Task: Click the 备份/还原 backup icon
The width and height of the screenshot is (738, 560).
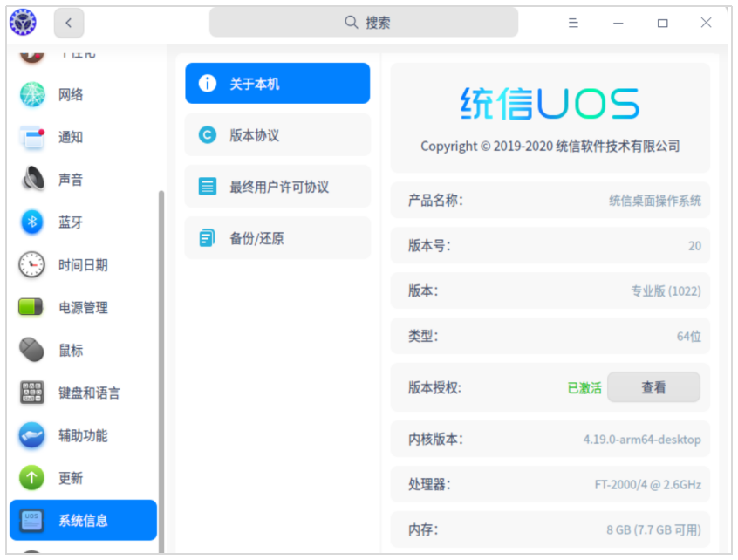Action: click(x=208, y=238)
